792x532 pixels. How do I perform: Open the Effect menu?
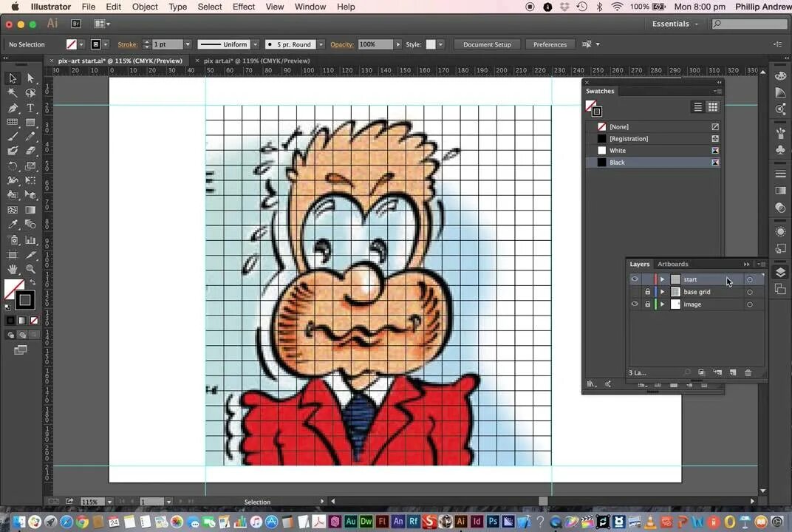244,7
